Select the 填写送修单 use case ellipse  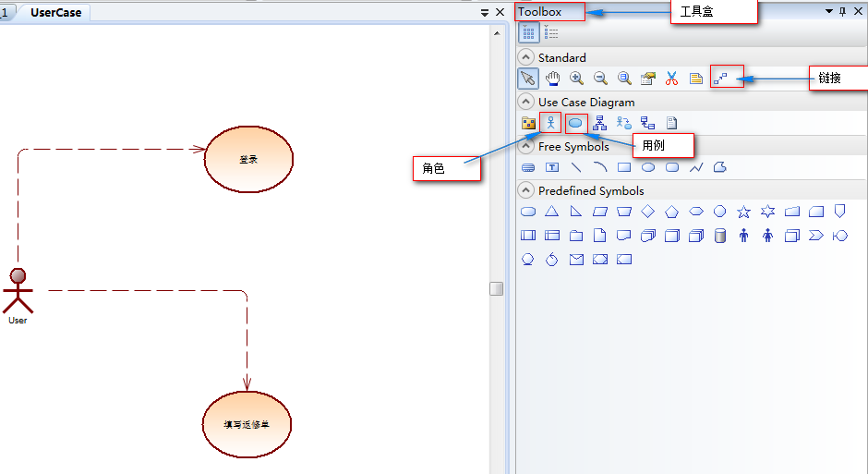tap(247, 425)
